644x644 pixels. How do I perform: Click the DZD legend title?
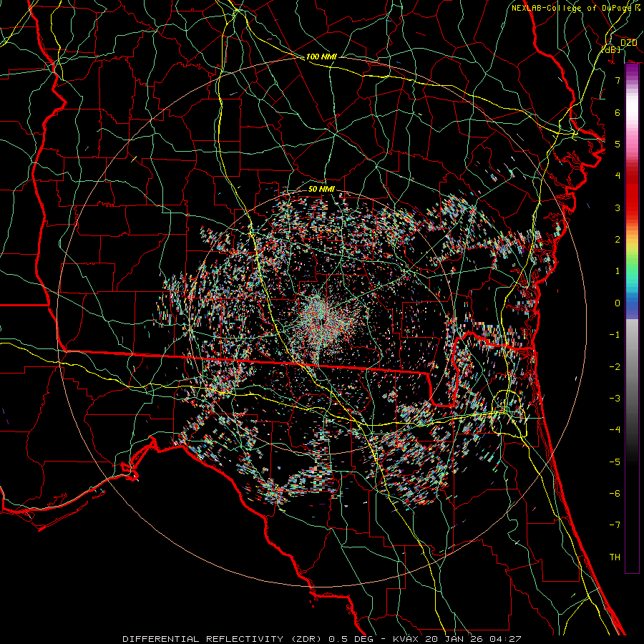click(628, 42)
